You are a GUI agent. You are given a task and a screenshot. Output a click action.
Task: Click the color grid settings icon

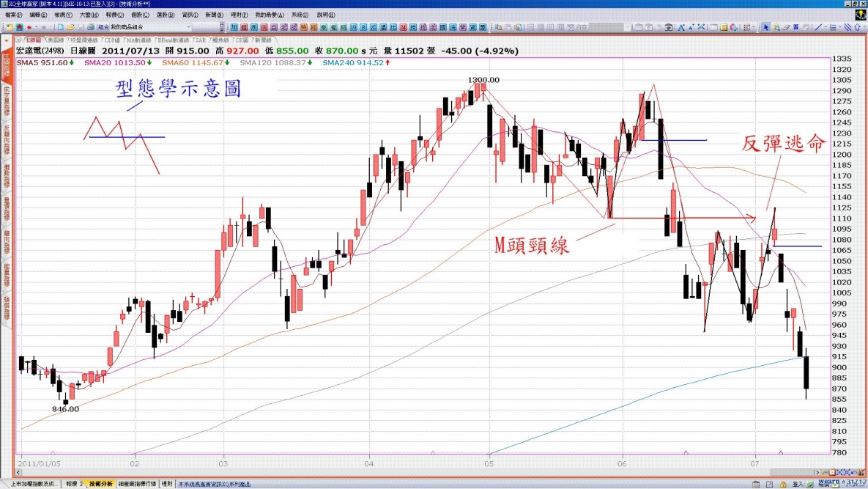coord(746,27)
